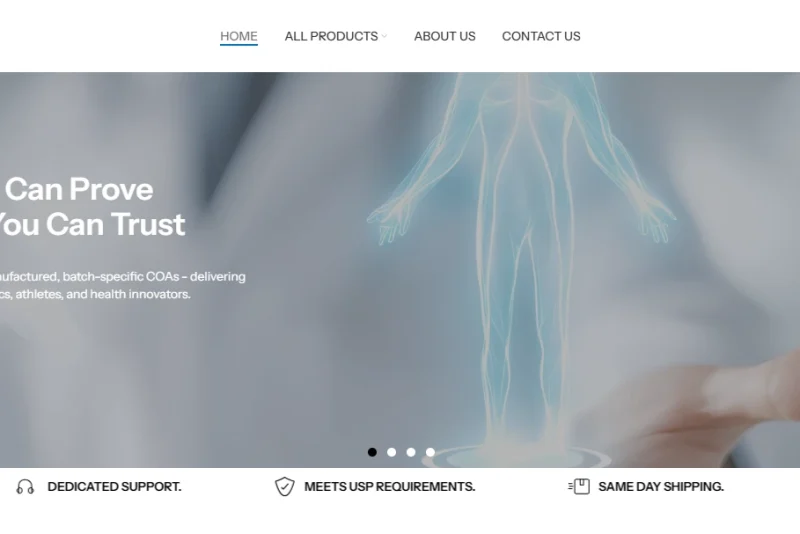Click the SAME DAY SHIPPING text
This screenshot has width=800, height=534.
click(661, 487)
